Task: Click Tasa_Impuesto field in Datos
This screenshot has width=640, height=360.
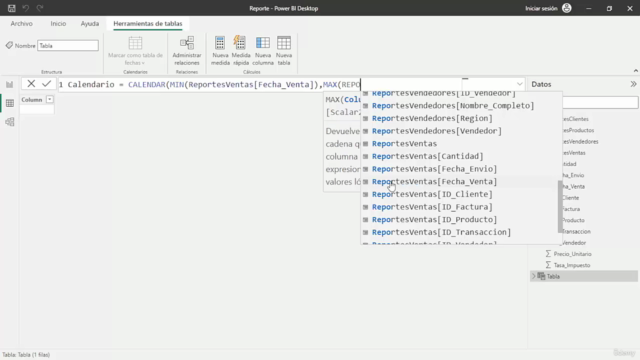Action: pos(571,265)
